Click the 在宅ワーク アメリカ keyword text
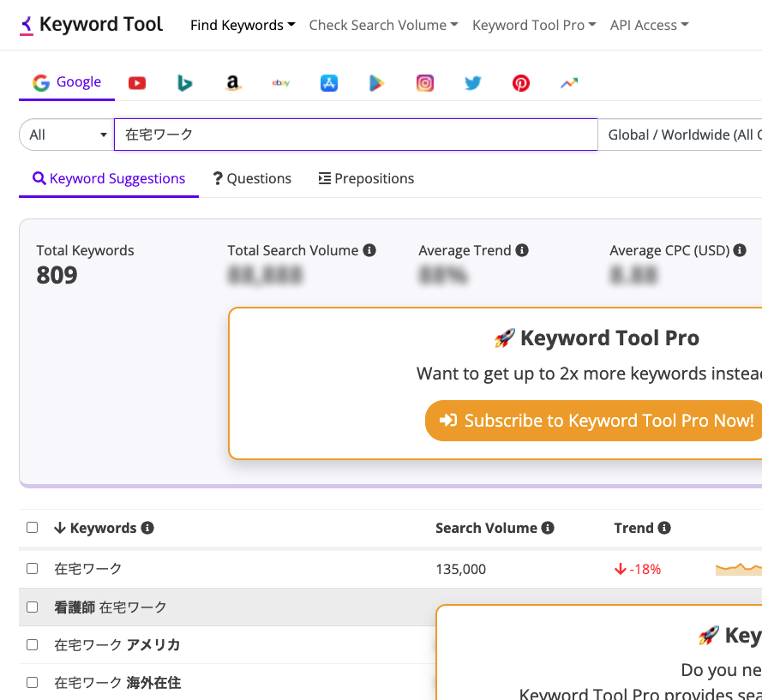This screenshot has height=700, width=762. click(x=117, y=645)
